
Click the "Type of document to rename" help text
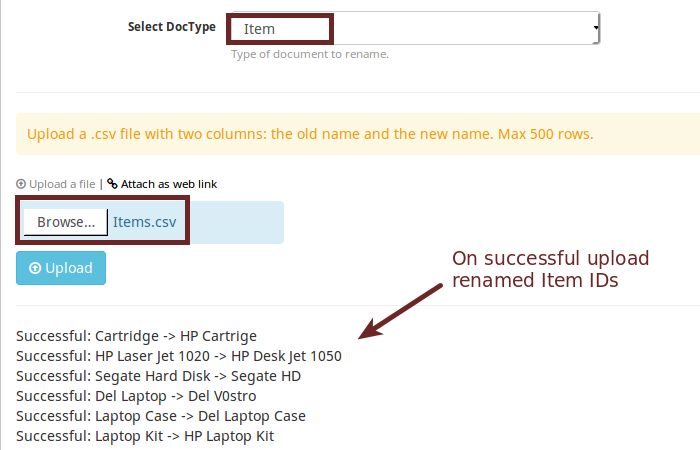point(310,54)
